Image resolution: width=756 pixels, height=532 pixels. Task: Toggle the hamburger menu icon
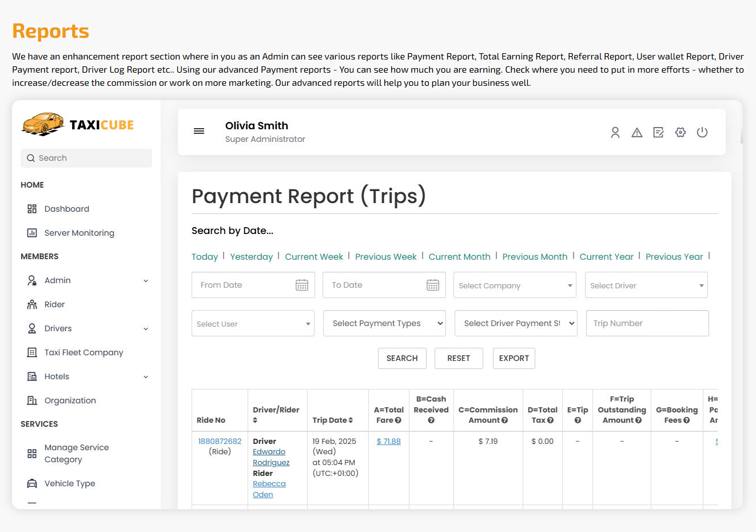[x=199, y=131]
